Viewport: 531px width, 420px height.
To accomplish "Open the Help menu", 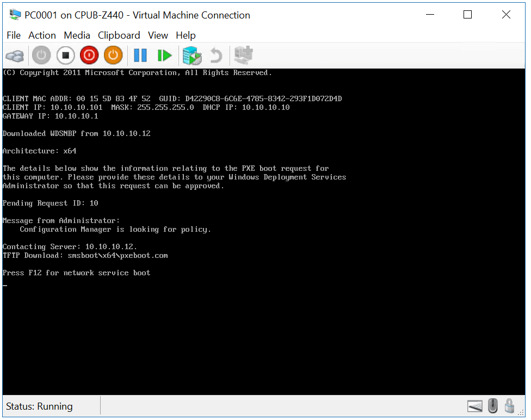I will (186, 35).
